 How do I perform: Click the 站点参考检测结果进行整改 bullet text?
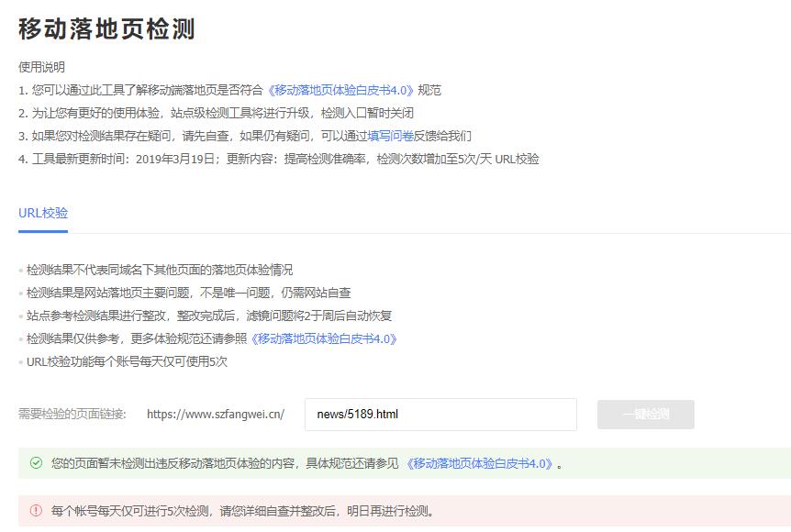(209, 316)
